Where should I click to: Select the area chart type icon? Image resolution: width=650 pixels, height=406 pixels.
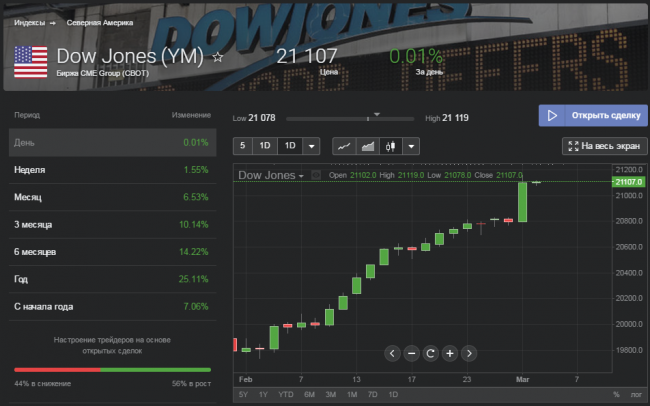pos(368,146)
